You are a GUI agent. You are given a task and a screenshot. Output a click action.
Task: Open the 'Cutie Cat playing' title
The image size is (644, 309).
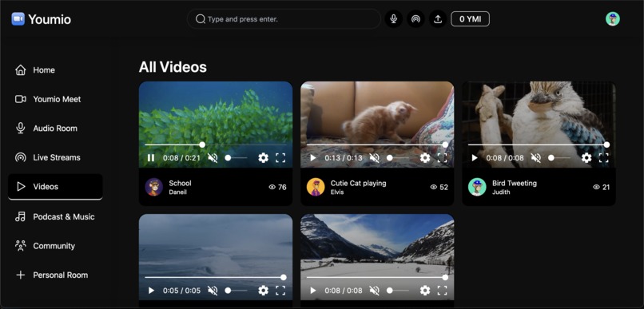(x=358, y=184)
